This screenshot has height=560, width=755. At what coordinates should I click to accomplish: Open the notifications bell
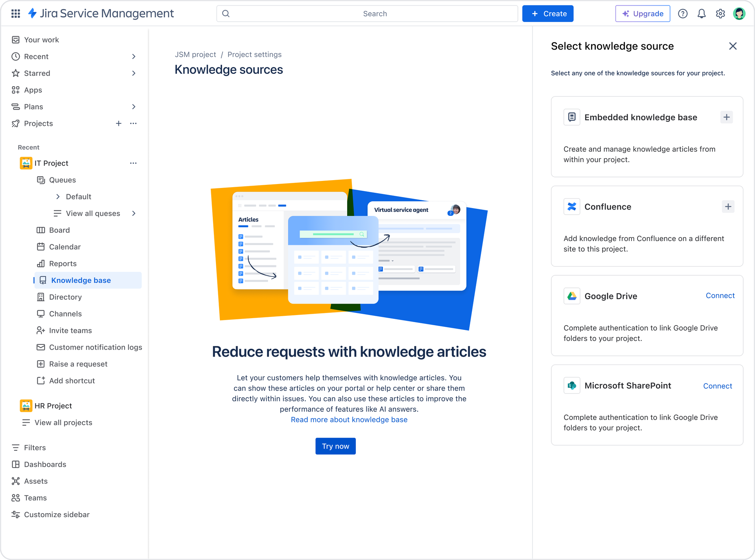[x=702, y=13]
